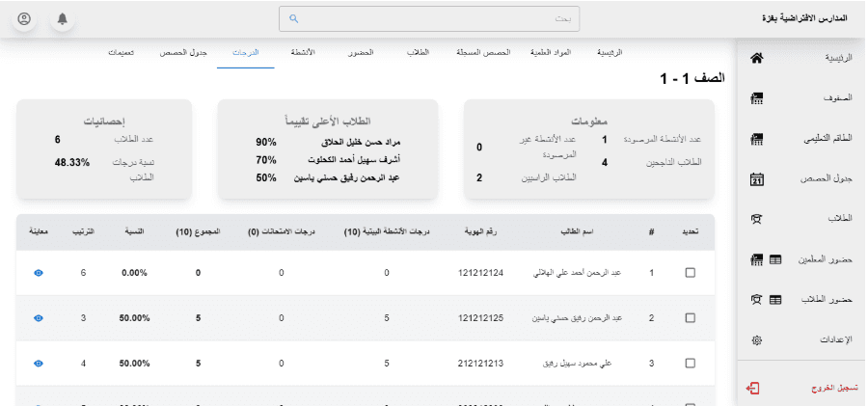Open الطاقم التعليمي staff icon in the sidebar
868x406 pixels.
(x=757, y=139)
